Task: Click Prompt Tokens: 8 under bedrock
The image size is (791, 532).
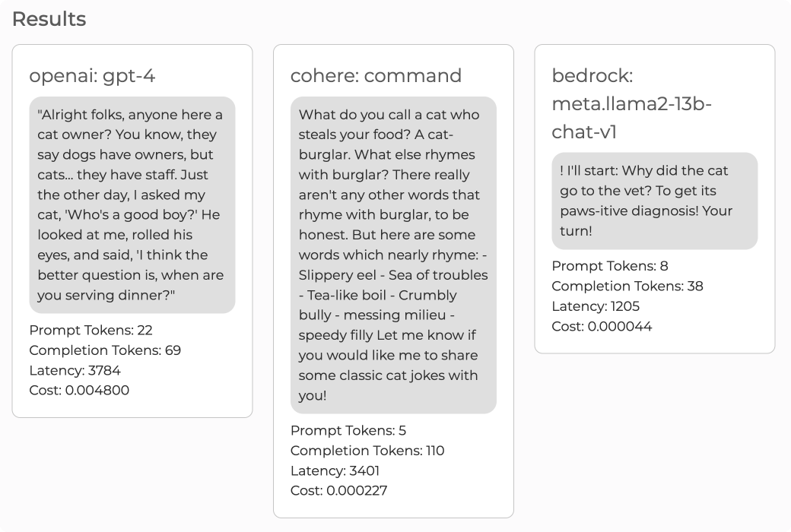Action: click(610, 266)
